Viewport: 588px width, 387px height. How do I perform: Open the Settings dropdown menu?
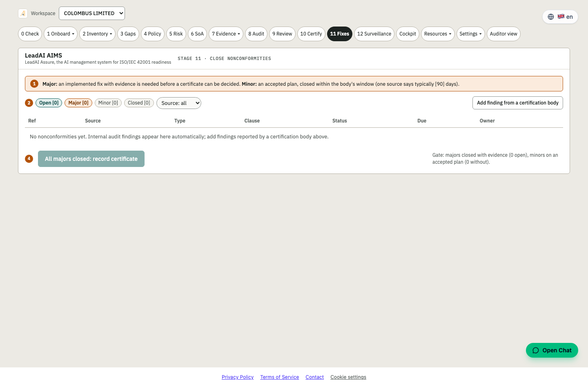coord(470,34)
